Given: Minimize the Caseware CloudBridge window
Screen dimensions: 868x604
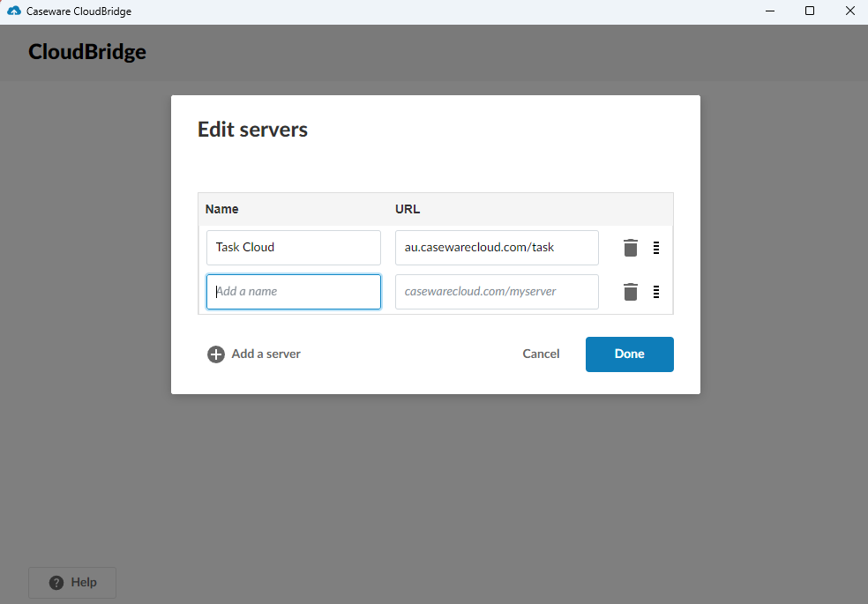Looking at the screenshot, I should tap(769, 11).
